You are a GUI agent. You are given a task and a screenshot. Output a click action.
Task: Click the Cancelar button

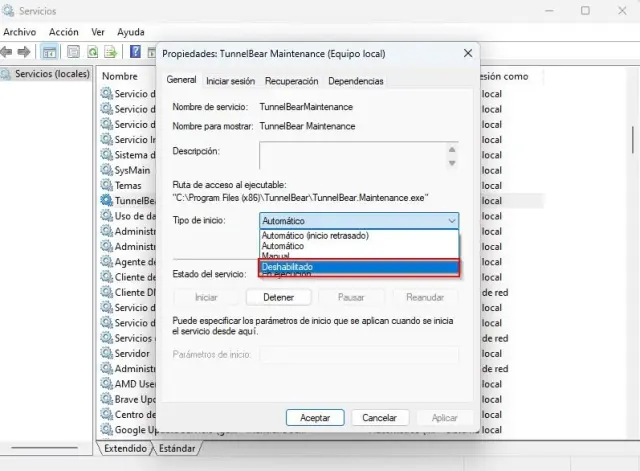point(379,417)
